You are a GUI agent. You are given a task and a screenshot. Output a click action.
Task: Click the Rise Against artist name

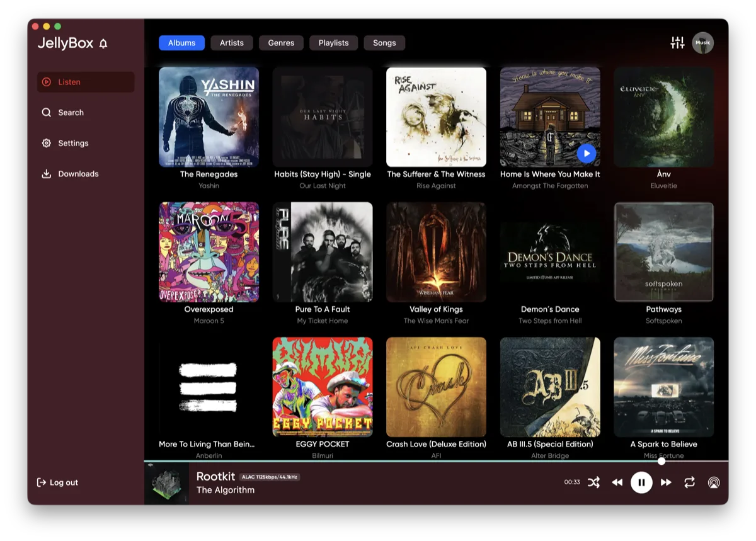[436, 186]
